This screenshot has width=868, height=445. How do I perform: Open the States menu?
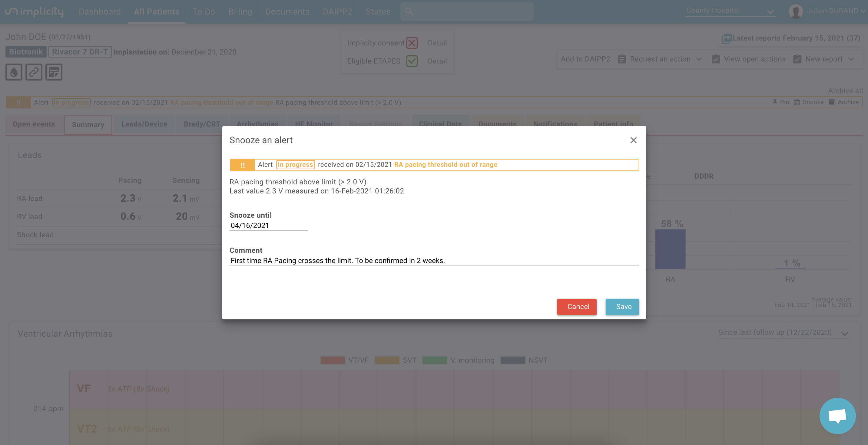378,12
